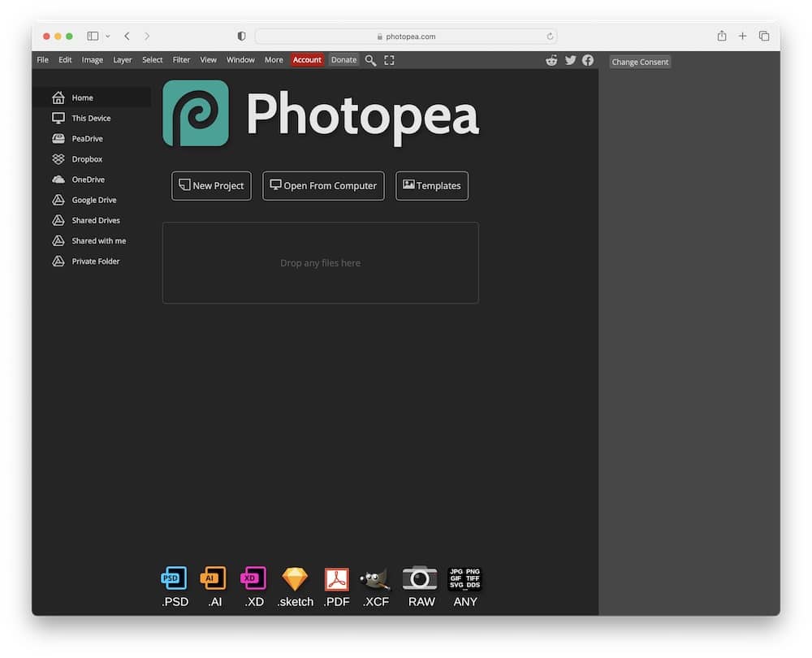Viewport: 812px width, 658px height.
Task: Click the Change Consent button
Action: 640,62
